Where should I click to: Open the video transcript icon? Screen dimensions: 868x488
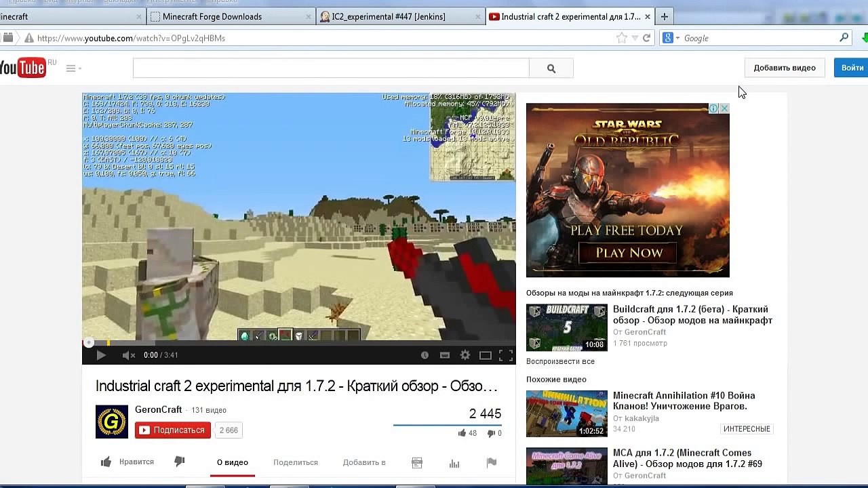(417, 463)
